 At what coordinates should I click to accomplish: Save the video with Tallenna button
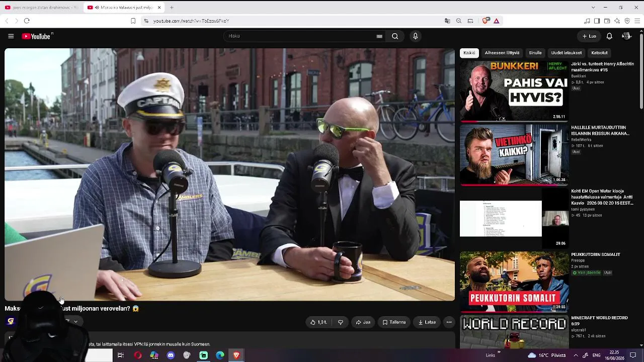click(x=394, y=322)
